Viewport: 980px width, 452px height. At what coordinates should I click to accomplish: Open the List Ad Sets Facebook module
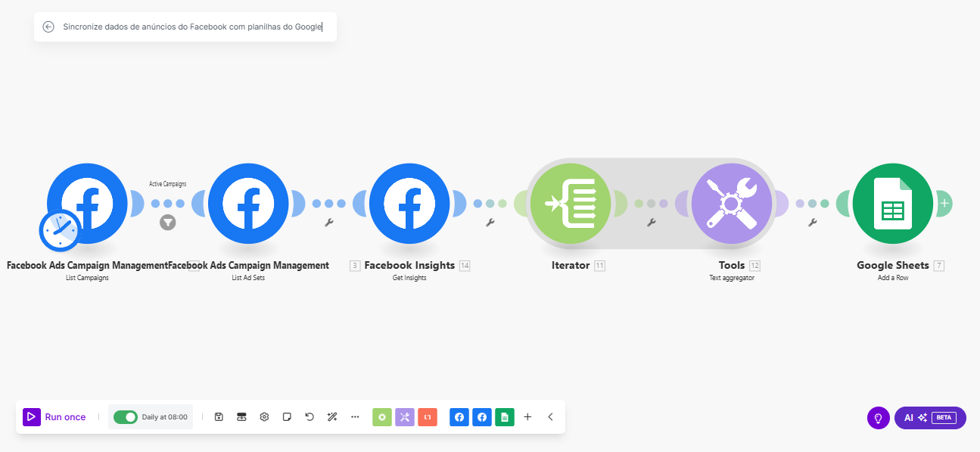click(248, 204)
